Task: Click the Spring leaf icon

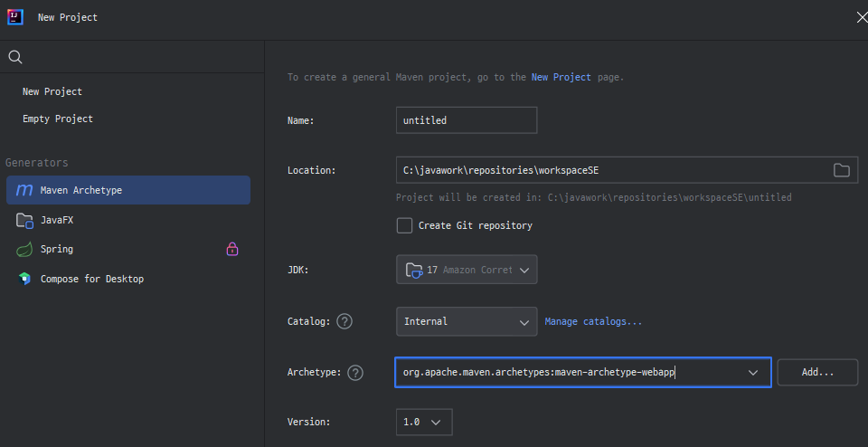Action: click(24, 249)
